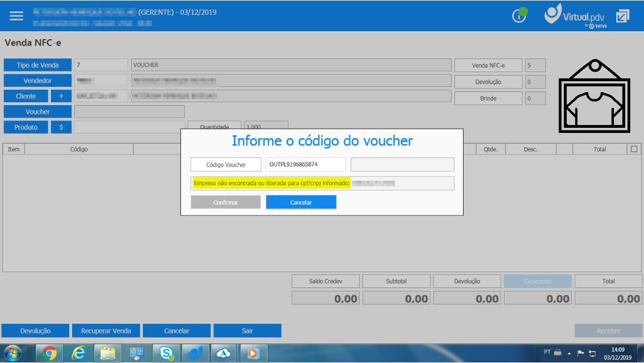Screen dimensions: 644x363
Task: Click the Devolução totals label
Action: pos(467,281)
